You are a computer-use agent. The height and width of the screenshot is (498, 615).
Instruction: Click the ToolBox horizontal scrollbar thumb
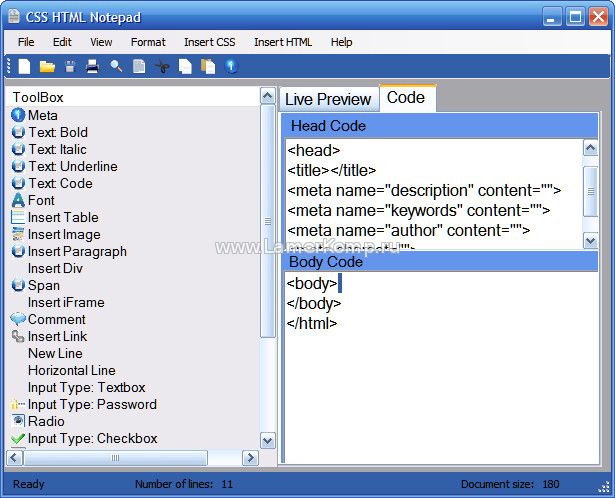pos(115,458)
